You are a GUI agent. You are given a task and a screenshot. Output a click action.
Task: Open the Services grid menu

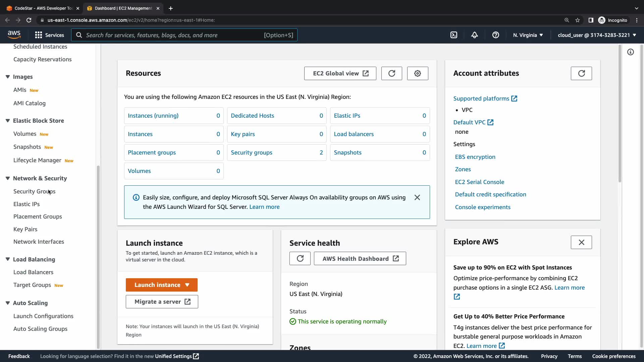[49, 35]
